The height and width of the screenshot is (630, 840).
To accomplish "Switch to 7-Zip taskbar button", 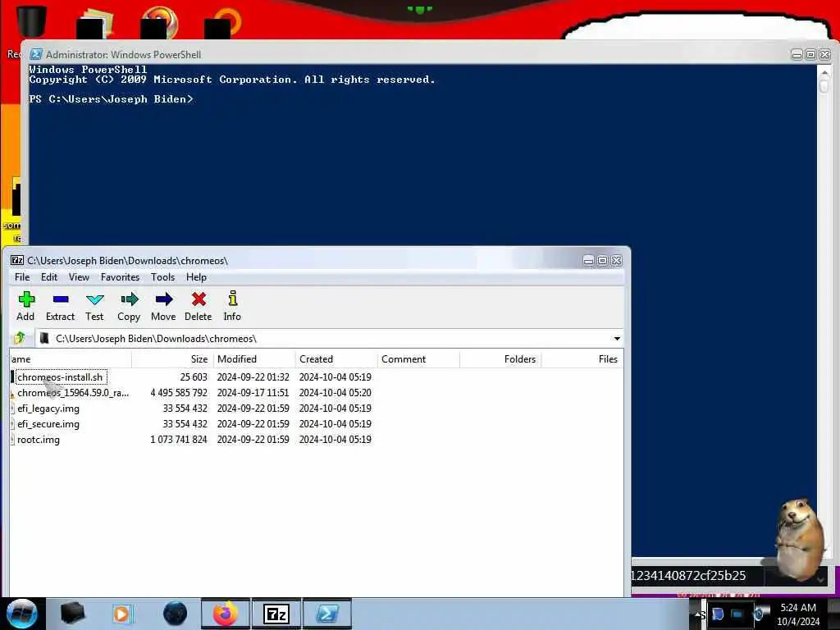I will (276, 614).
